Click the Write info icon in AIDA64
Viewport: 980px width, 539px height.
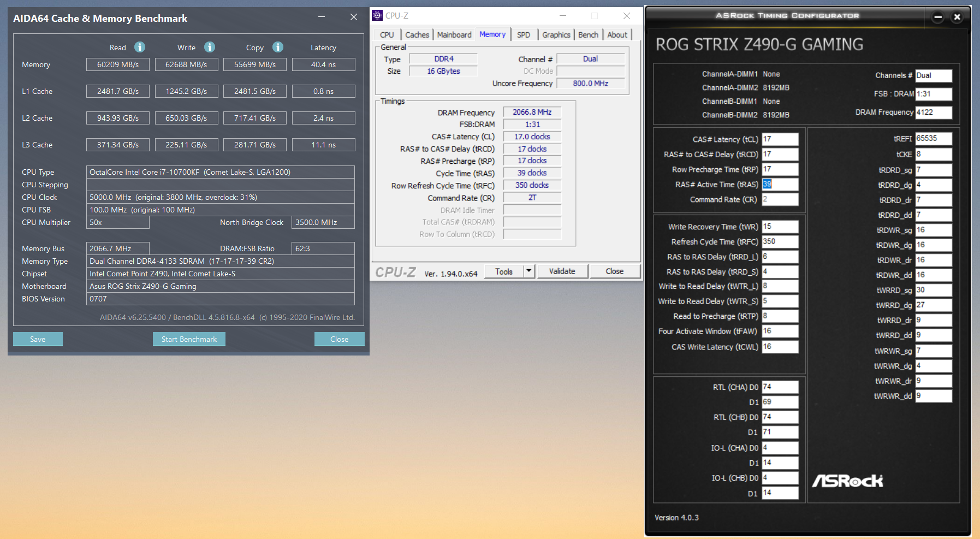pos(210,47)
